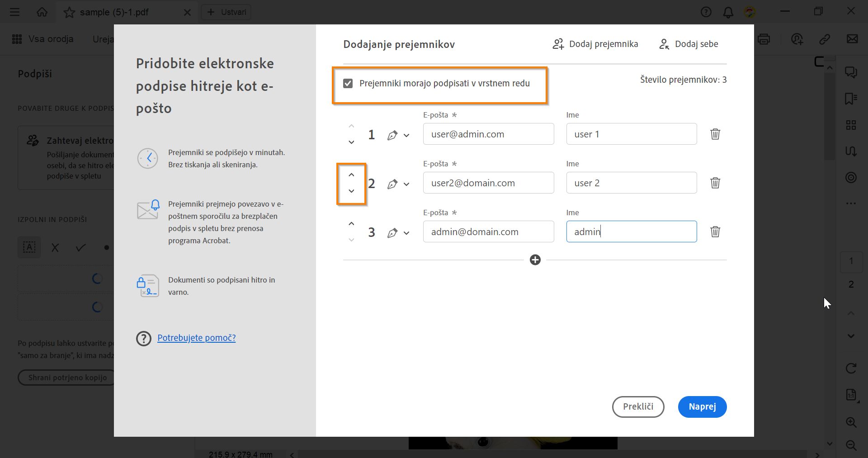Click Dodaj prejemnika
The image size is (868, 458).
[x=595, y=44]
